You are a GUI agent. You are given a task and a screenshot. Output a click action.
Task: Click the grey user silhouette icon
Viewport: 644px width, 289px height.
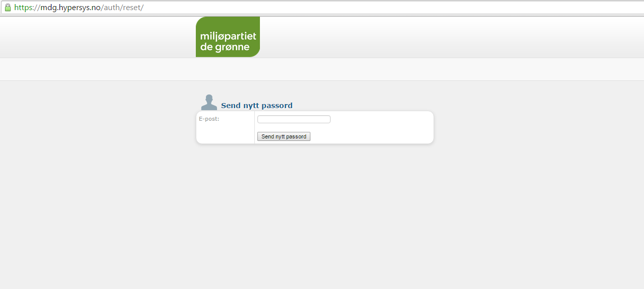click(x=209, y=102)
